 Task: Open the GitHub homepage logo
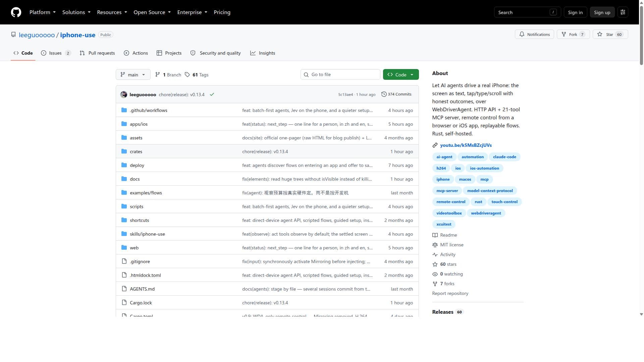tap(16, 12)
